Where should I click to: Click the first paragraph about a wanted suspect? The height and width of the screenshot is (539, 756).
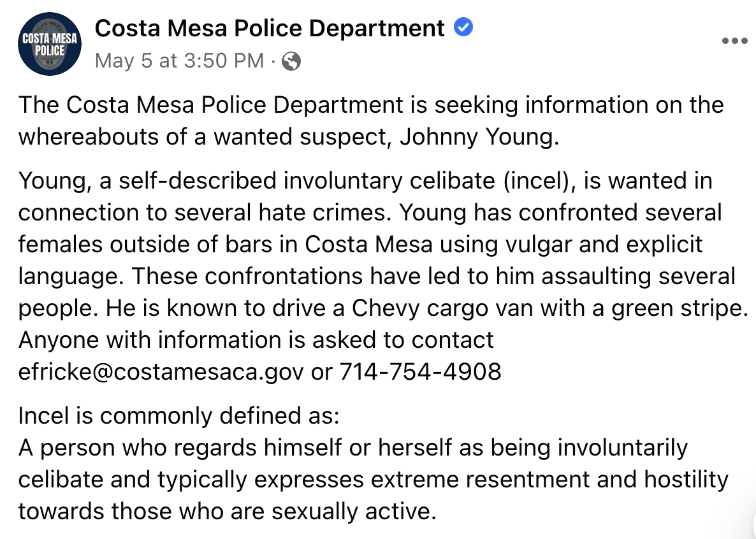tap(371, 121)
